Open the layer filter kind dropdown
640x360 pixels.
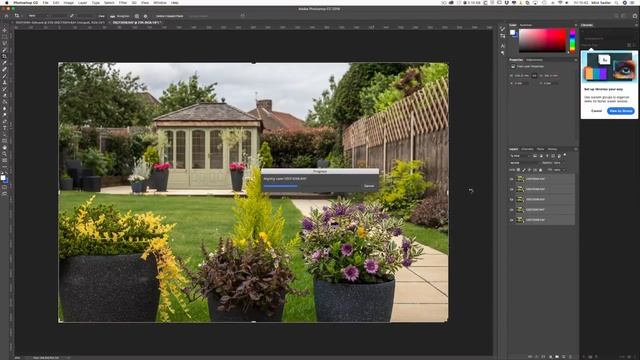point(519,156)
